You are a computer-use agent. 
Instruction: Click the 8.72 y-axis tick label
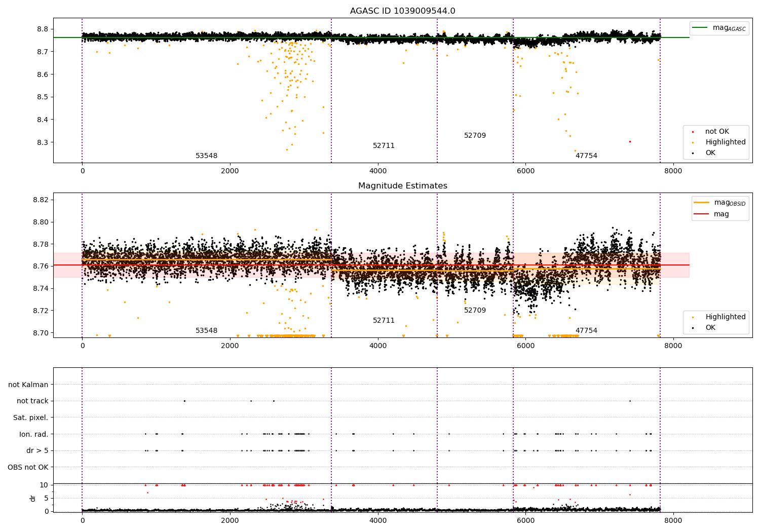[40, 311]
